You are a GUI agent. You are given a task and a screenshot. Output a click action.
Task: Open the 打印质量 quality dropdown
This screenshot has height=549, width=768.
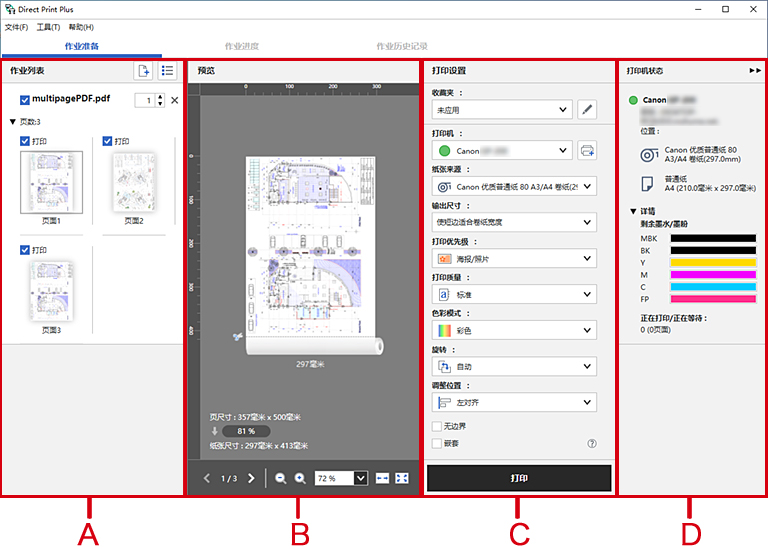pyautogui.click(x=514, y=295)
